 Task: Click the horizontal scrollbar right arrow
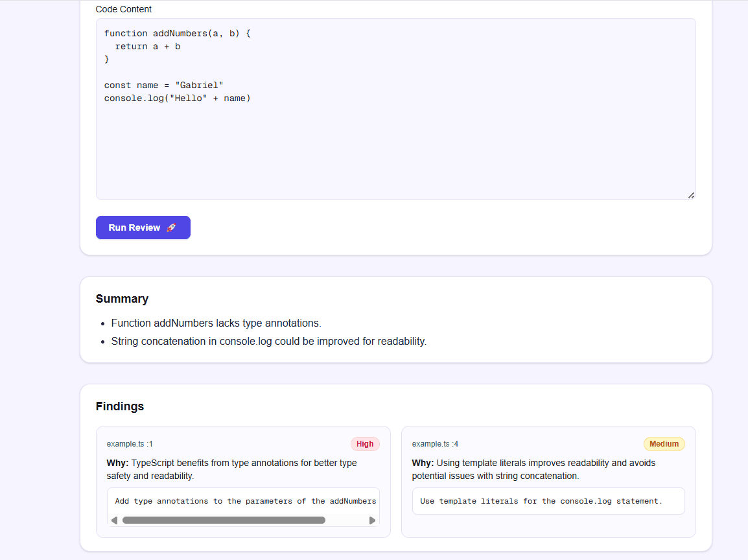point(372,520)
